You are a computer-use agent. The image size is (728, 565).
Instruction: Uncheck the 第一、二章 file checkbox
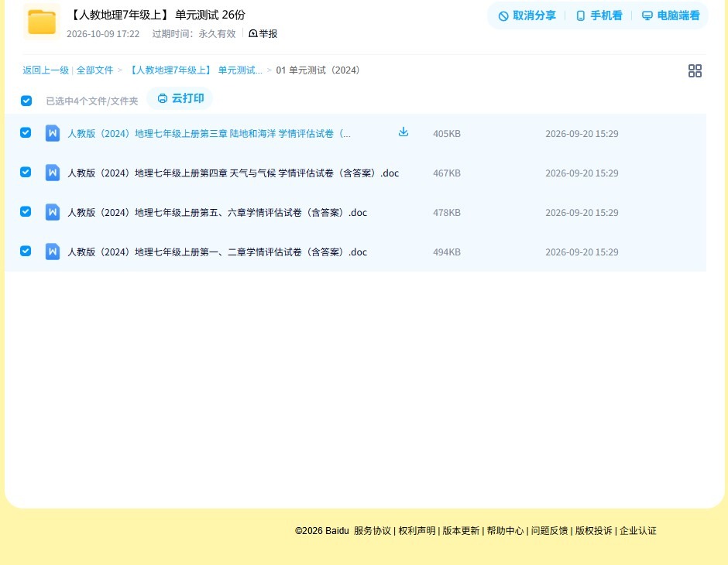tap(26, 251)
